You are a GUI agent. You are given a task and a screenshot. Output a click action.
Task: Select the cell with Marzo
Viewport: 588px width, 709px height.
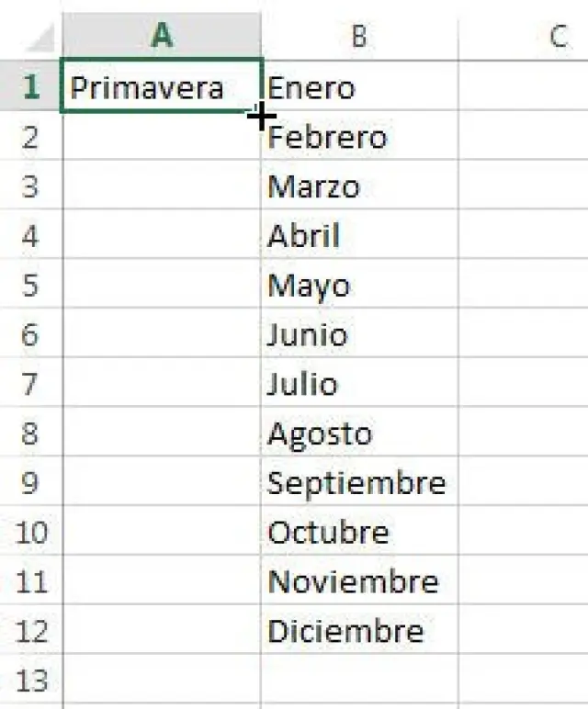click(x=358, y=187)
